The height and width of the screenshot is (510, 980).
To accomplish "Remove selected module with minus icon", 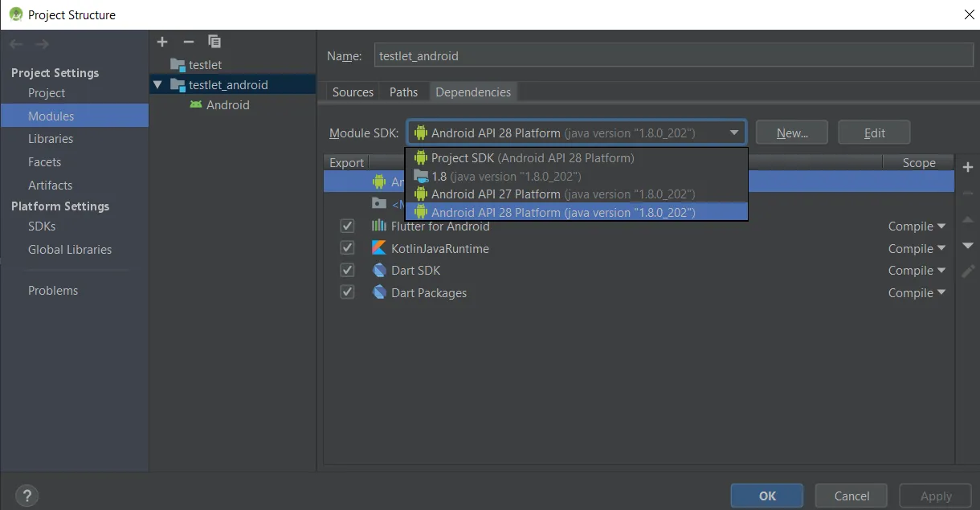I will (189, 42).
